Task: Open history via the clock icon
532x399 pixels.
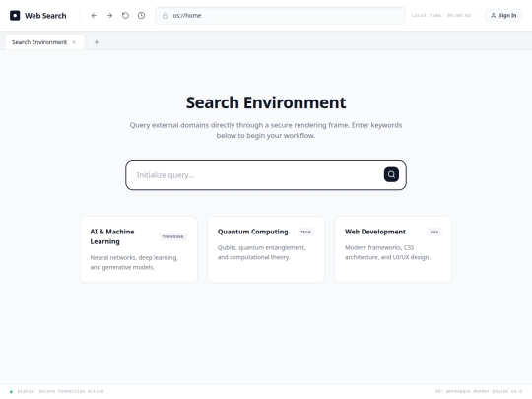Action: [x=141, y=15]
